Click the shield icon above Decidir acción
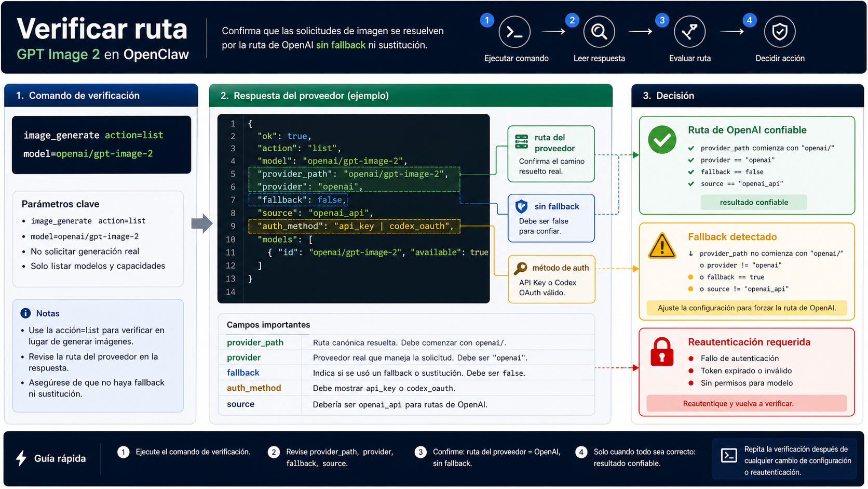868x489 pixels. click(x=780, y=32)
